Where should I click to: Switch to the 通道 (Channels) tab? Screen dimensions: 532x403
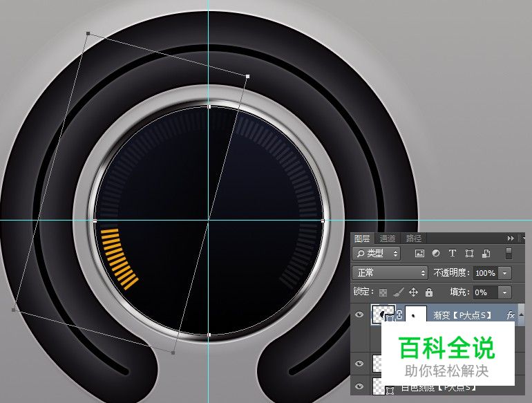coord(388,238)
